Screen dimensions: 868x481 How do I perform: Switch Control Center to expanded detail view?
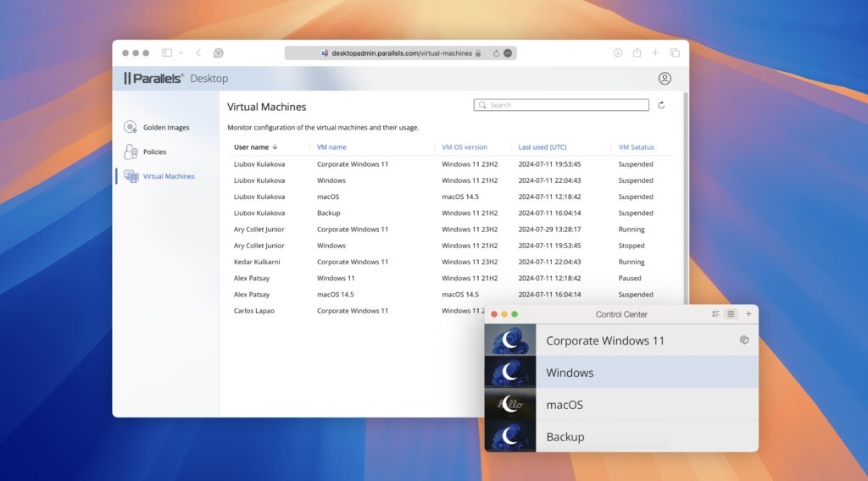tap(715, 314)
